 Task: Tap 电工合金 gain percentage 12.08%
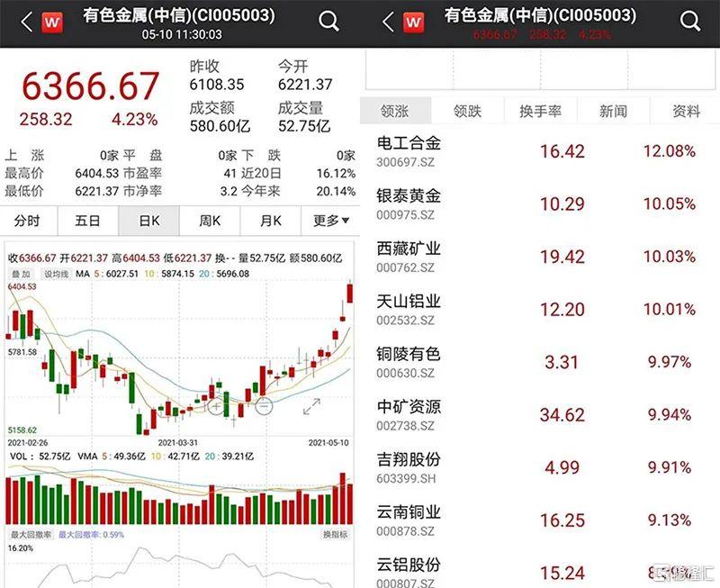tap(669, 151)
